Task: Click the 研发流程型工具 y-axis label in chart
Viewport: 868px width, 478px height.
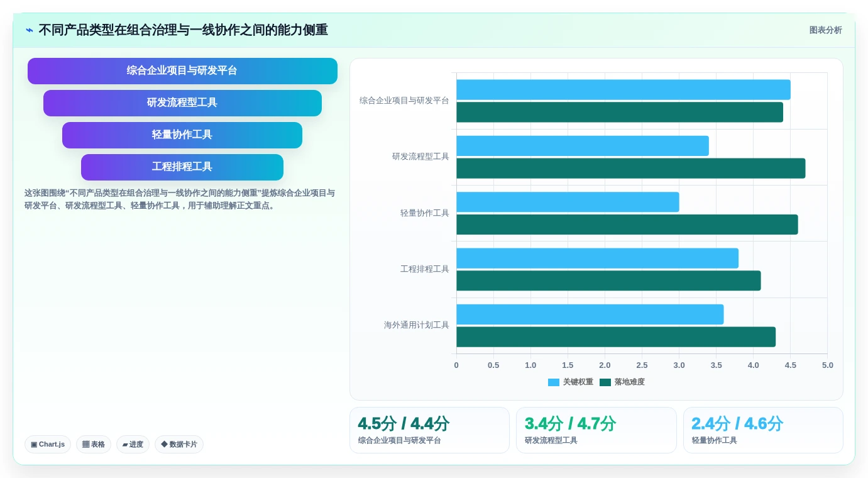Action: [x=421, y=157]
